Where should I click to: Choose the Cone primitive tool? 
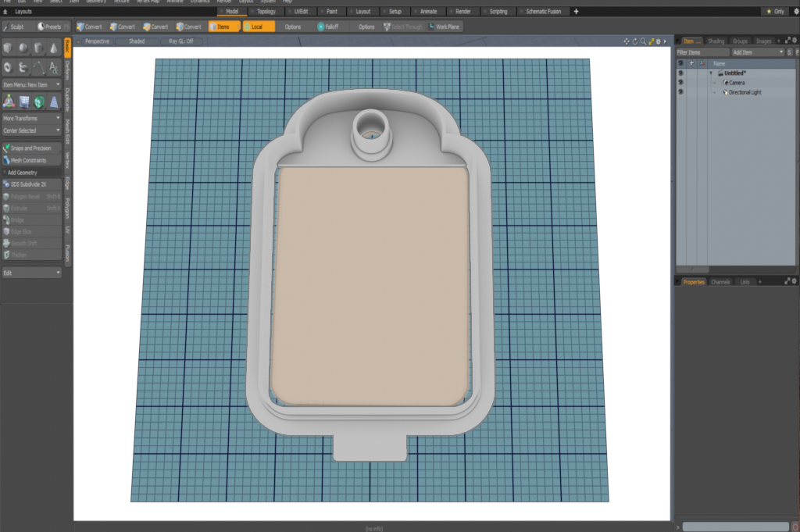coord(53,48)
